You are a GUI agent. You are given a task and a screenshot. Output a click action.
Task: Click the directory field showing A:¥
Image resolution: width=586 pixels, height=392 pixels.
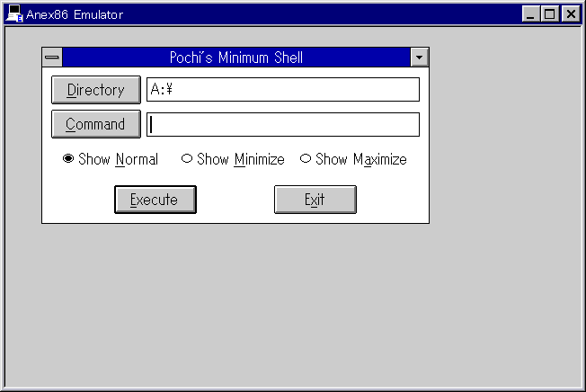(x=282, y=90)
